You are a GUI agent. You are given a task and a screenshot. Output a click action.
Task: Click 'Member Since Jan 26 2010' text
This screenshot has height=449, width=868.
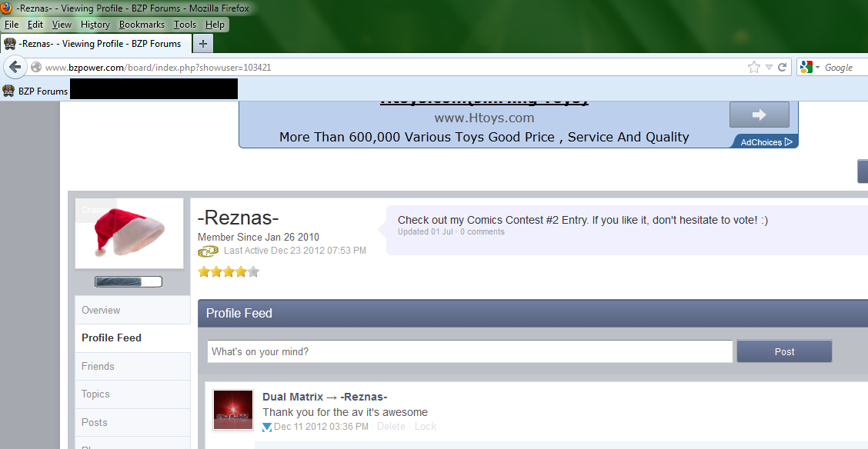(259, 238)
